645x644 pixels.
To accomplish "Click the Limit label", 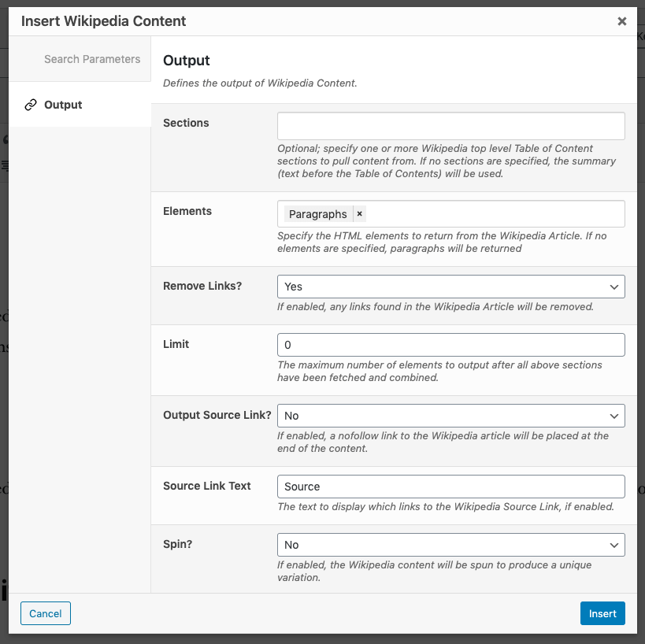I will tap(176, 344).
